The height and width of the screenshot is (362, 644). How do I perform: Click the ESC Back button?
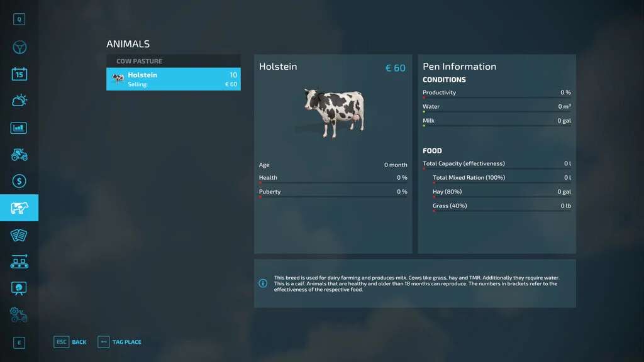pos(70,342)
